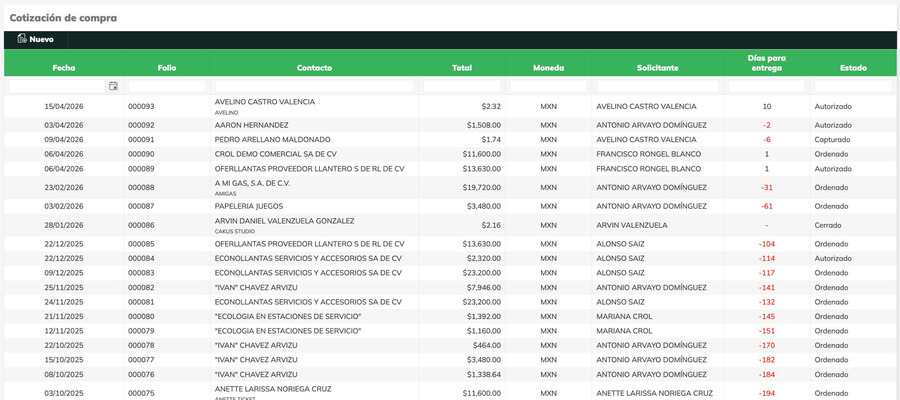This screenshot has width=900, height=400.
Task: Click the Nuevo document icon
Action: (22, 39)
